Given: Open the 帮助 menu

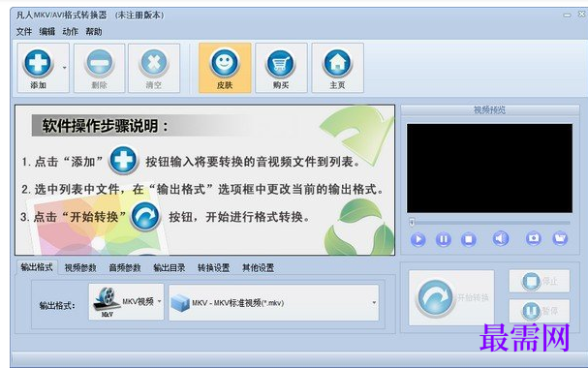Looking at the screenshot, I should [94, 32].
